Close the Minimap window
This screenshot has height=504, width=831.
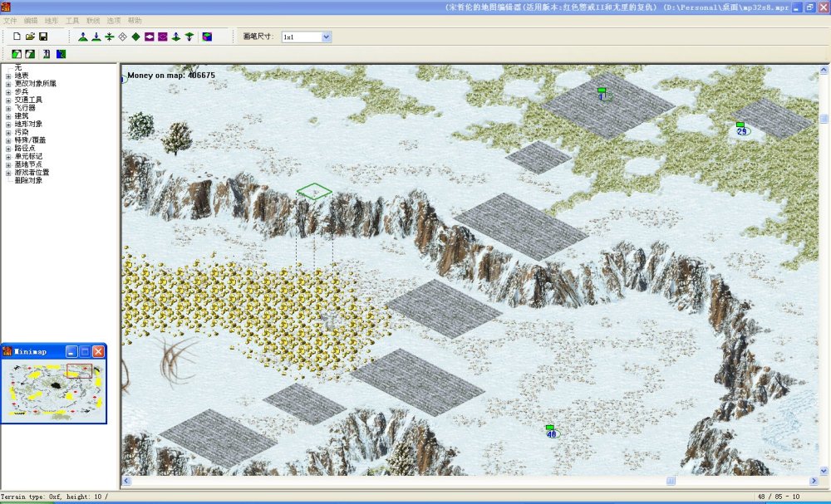99,351
